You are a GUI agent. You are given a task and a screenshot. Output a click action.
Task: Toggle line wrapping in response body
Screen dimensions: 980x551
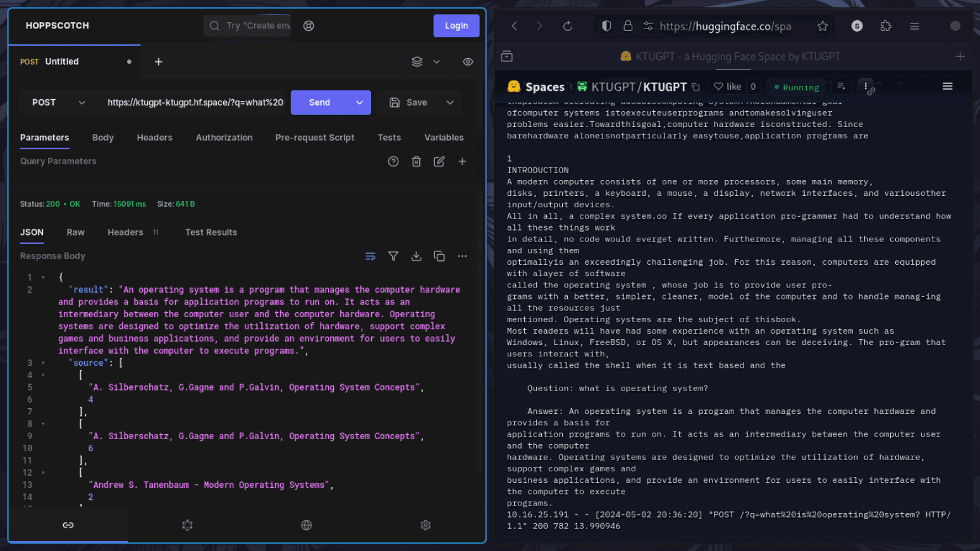tap(371, 256)
